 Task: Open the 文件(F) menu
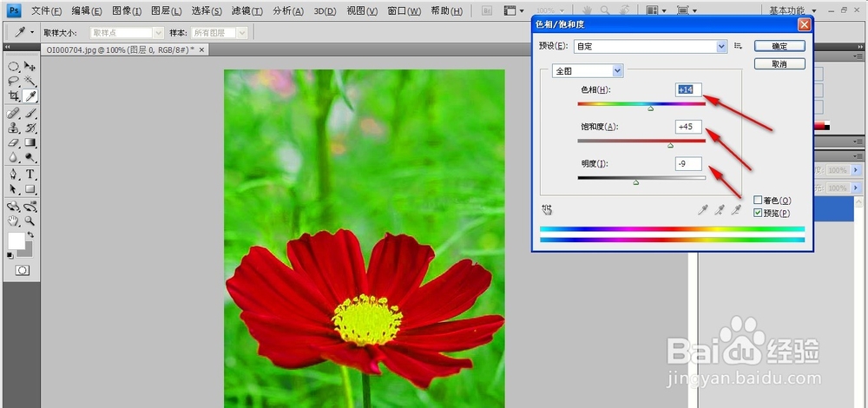(47, 11)
